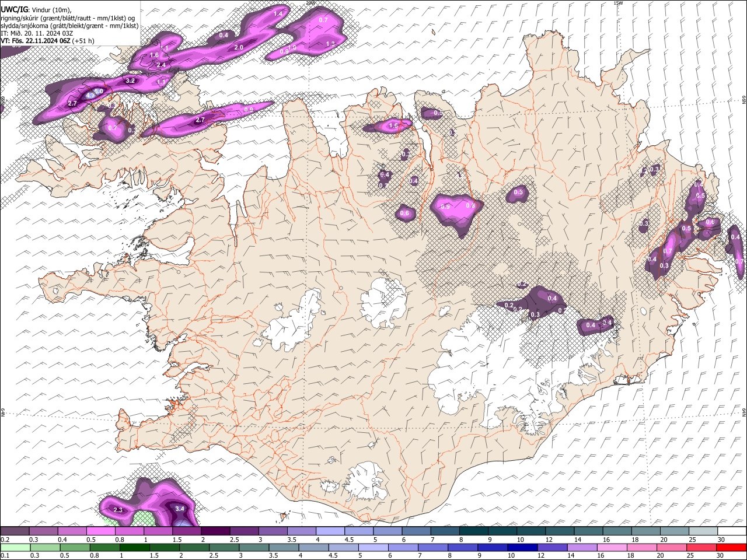Image resolution: width=747 pixels, height=560 pixels.
Task: Select lower legend swatch between 0.5 and 0.8
Action: [x=75, y=547]
